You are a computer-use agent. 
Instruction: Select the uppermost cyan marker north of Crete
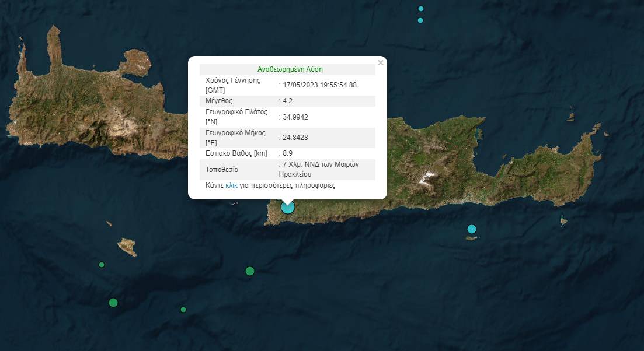(421, 9)
